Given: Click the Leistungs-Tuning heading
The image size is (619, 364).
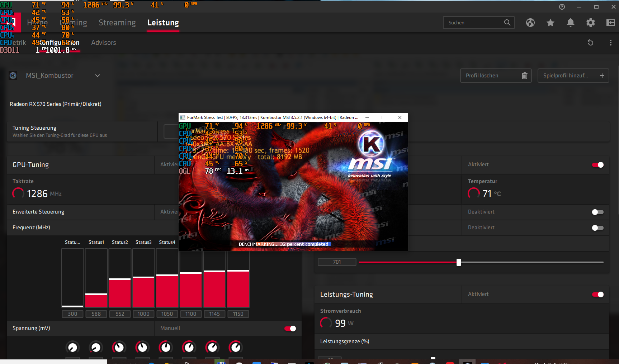Looking at the screenshot, I should coord(346,294).
